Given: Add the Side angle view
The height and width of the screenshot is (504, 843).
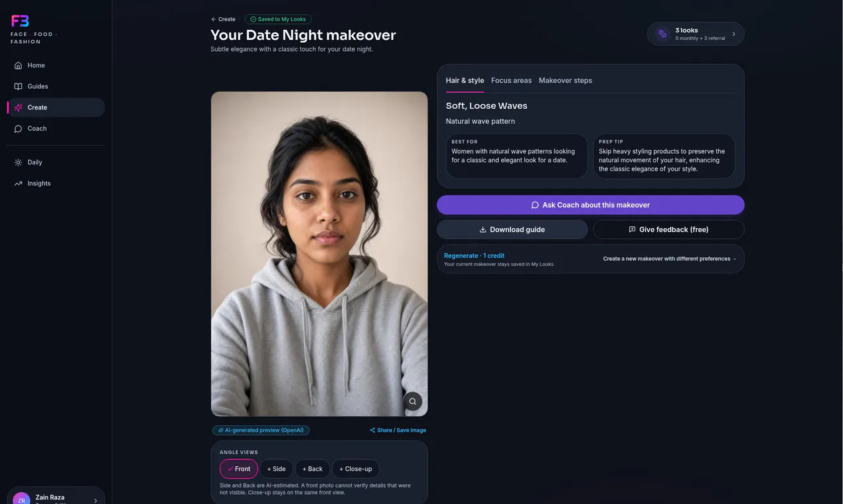Looking at the screenshot, I should click(x=276, y=469).
